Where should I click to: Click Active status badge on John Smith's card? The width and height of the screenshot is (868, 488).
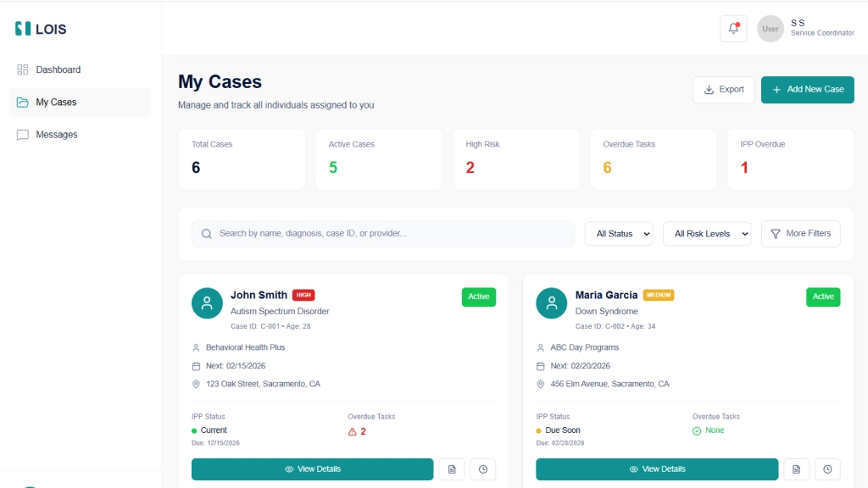tap(479, 297)
